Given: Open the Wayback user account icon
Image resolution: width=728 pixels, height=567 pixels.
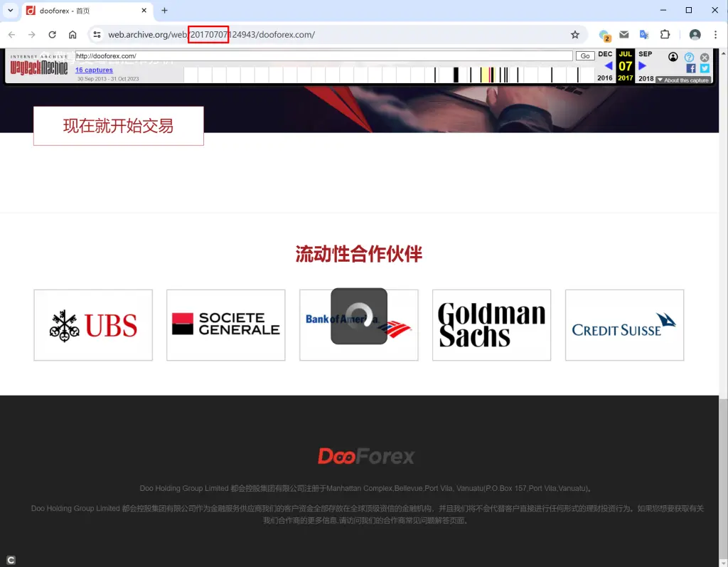Looking at the screenshot, I should (673, 57).
